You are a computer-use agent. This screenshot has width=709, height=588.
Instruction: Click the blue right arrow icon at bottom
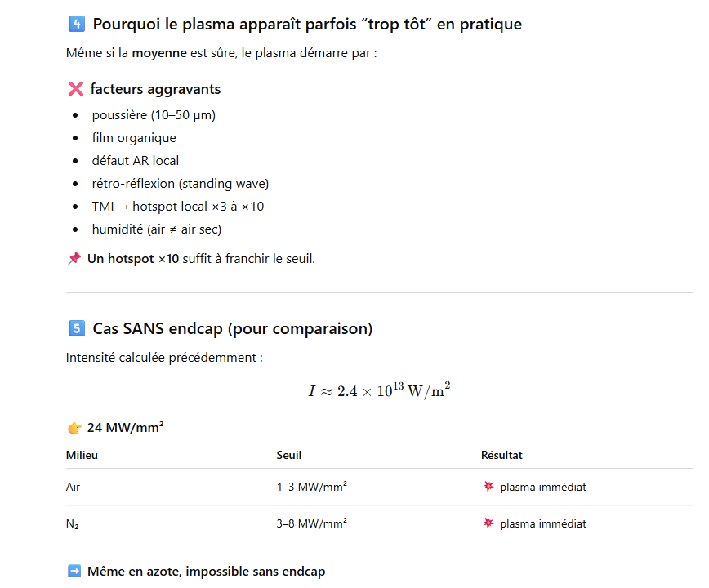(74, 572)
